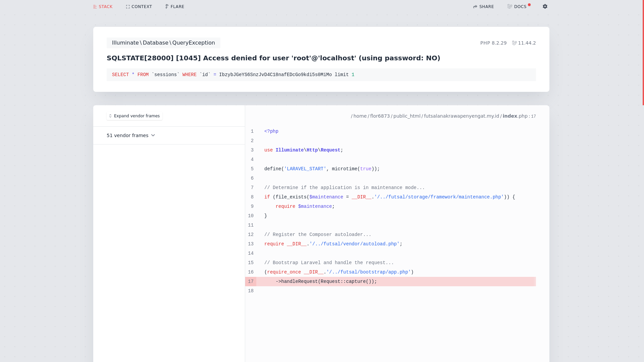Click futsalanakrawapenyengat.my.id path segment

(x=461, y=116)
